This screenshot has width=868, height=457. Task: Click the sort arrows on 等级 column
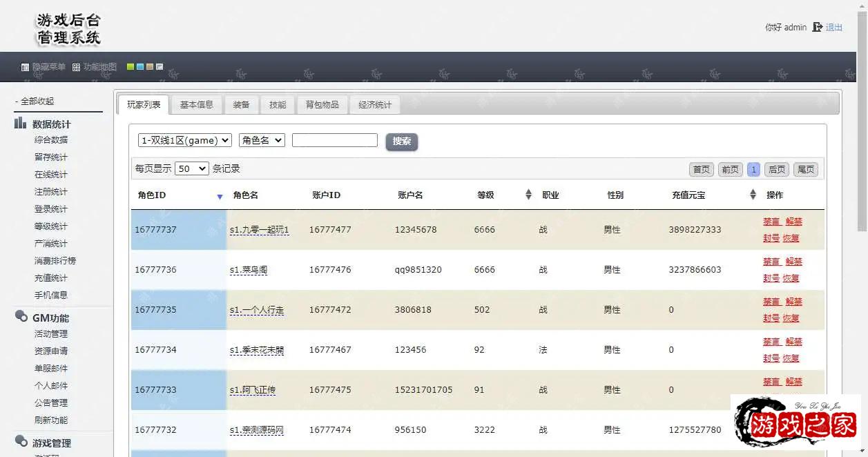point(528,195)
